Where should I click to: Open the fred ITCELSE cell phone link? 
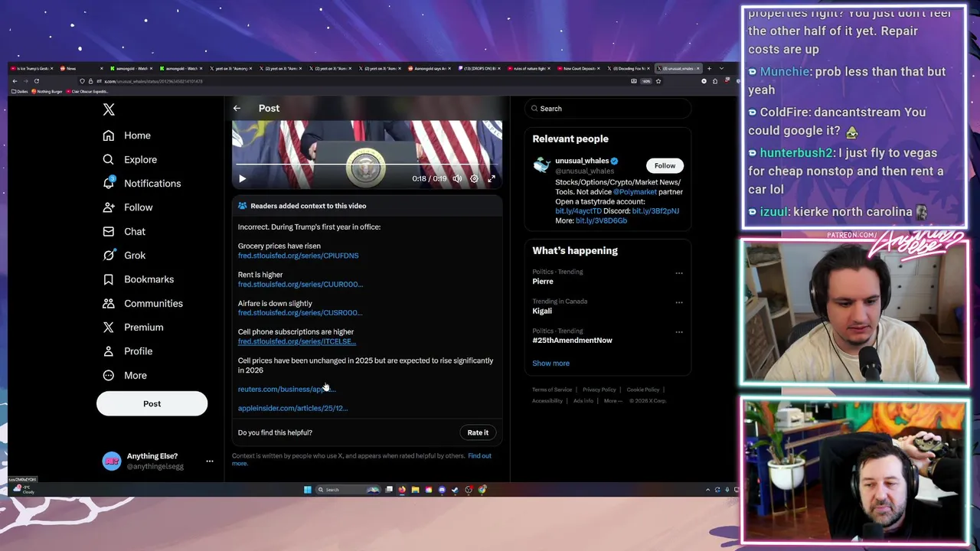click(x=296, y=341)
